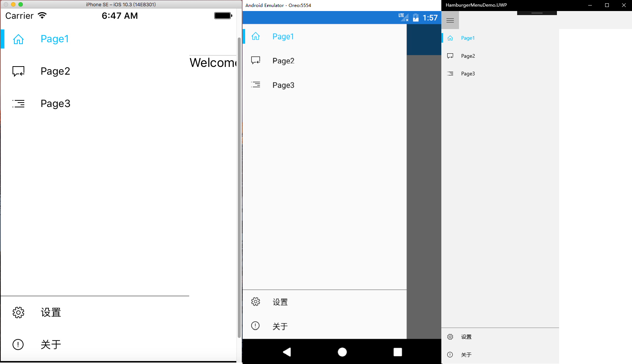The height and width of the screenshot is (364, 632).
Task: Click the green zoom button of iOS simulator window
Action: (x=21, y=4)
